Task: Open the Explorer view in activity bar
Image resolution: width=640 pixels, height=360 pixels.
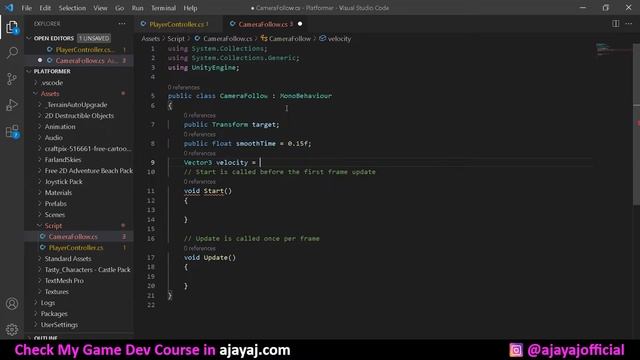Action: [12, 28]
